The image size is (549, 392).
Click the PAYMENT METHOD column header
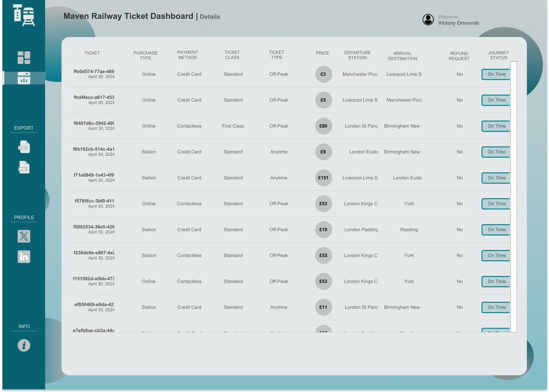(x=188, y=55)
